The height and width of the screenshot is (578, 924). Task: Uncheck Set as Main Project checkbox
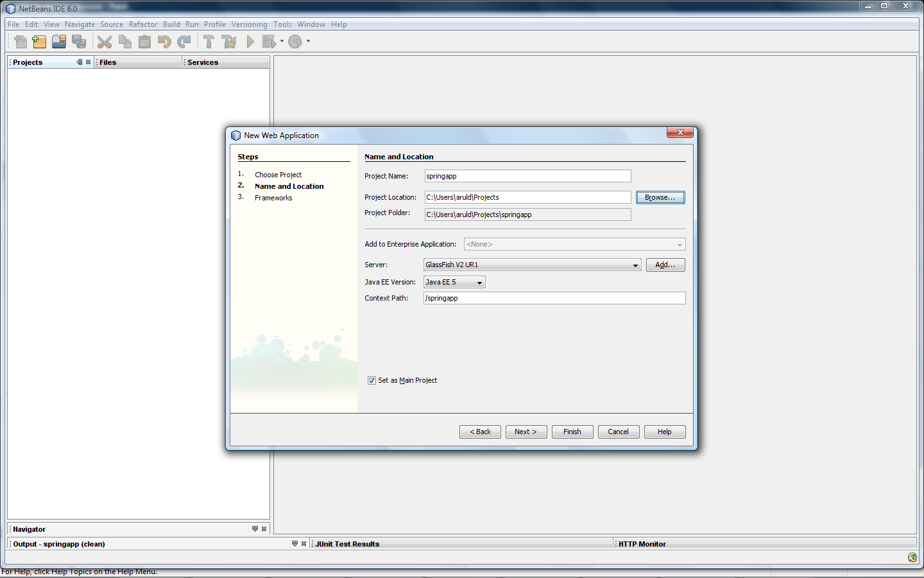372,380
